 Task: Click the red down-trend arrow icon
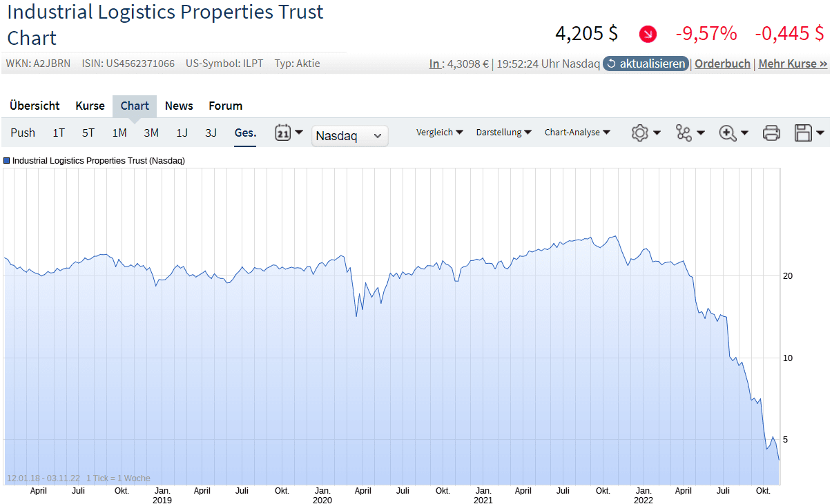click(x=648, y=33)
